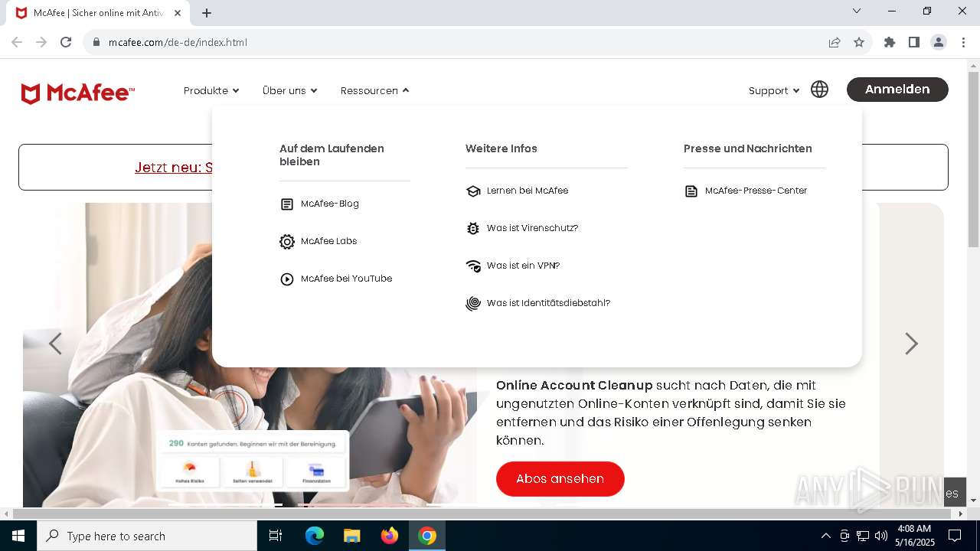Reload the page with the refresh icon
The image size is (980, 551).
point(66,42)
